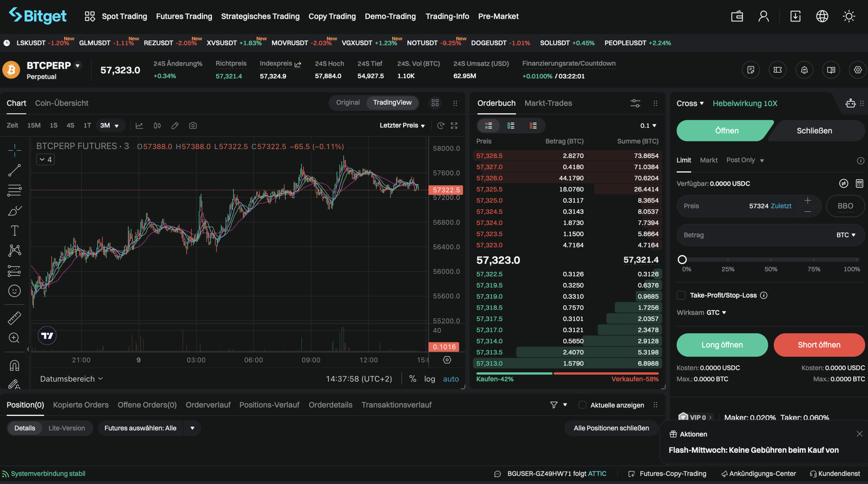The image size is (868, 484).
Task: Open the trading bot robot icon
Action: [850, 103]
